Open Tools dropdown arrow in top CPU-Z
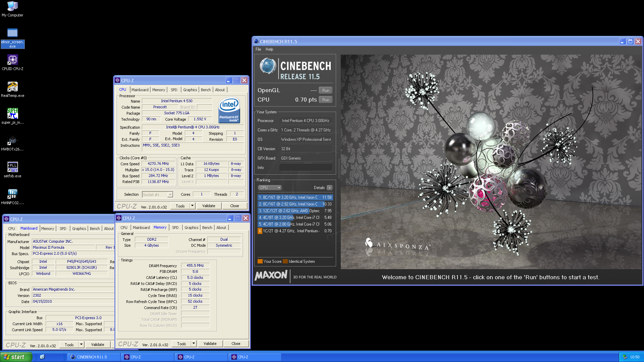Image resolution: width=644 pixels, height=362 pixels. (x=192, y=206)
